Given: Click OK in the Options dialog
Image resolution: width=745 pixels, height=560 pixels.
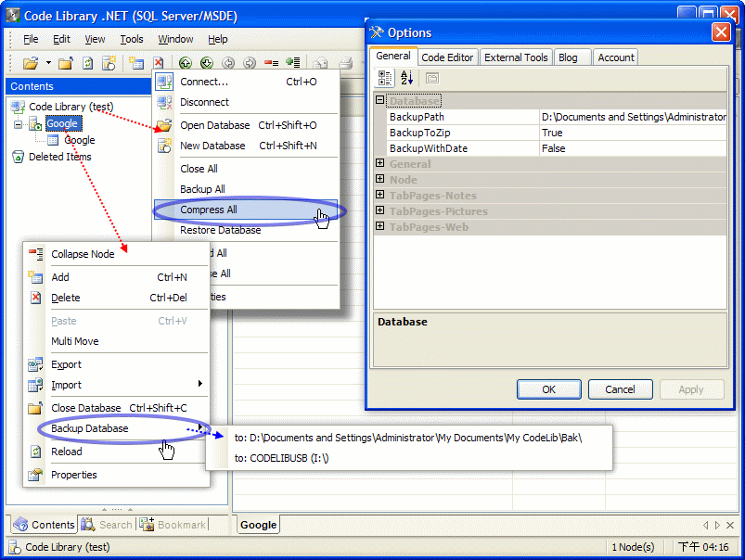Looking at the screenshot, I should pyautogui.click(x=548, y=389).
